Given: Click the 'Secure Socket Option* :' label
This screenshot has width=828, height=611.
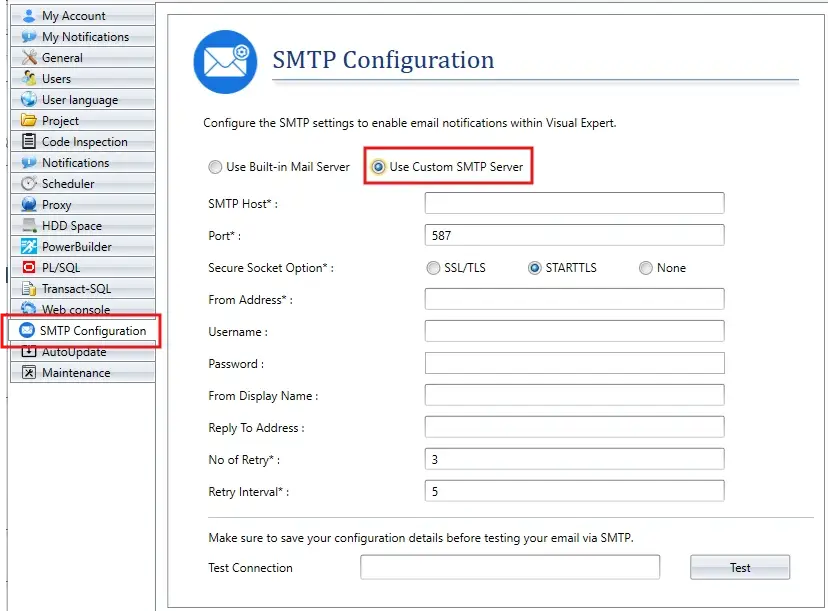Looking at the screenshot, I should 271,268.
